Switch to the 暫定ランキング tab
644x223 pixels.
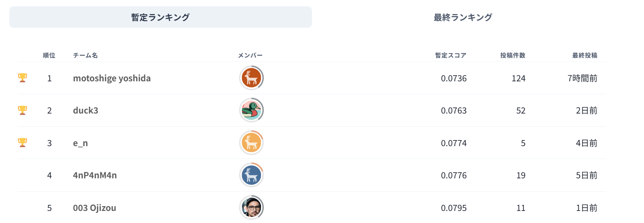[160, 17]
